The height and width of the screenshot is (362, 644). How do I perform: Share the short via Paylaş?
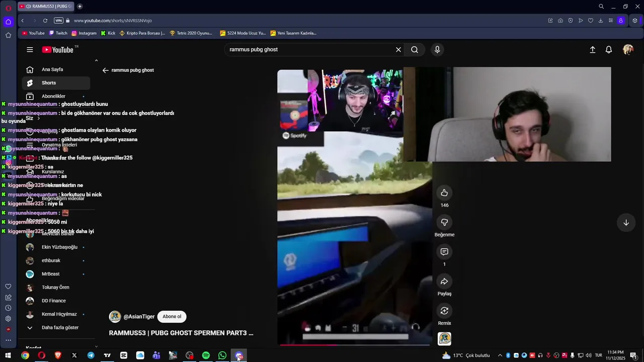point(444,282)
